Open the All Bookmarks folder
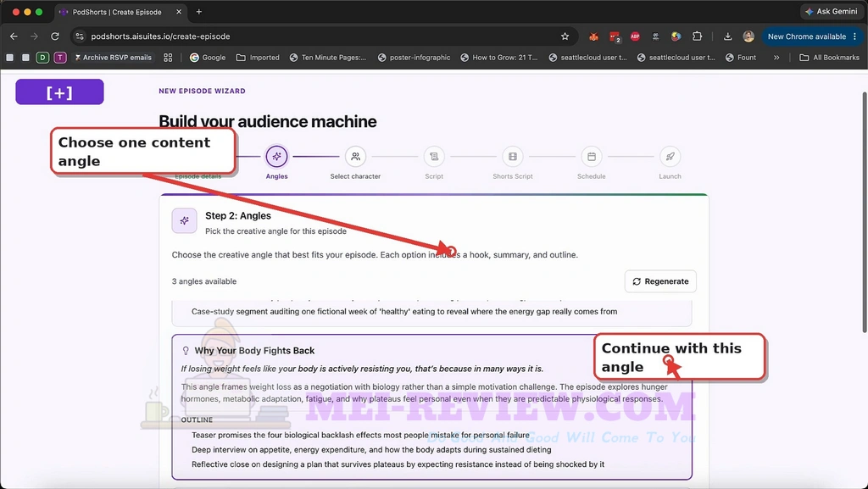 click(x=829, y=58)
